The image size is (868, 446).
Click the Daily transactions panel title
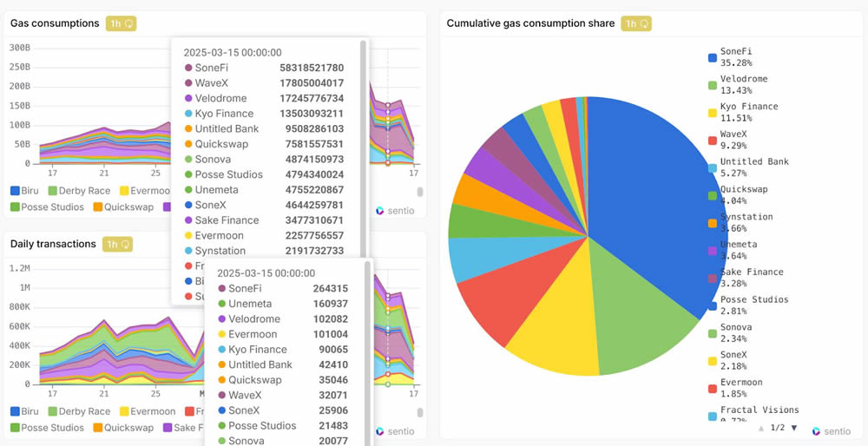[53, 244]
